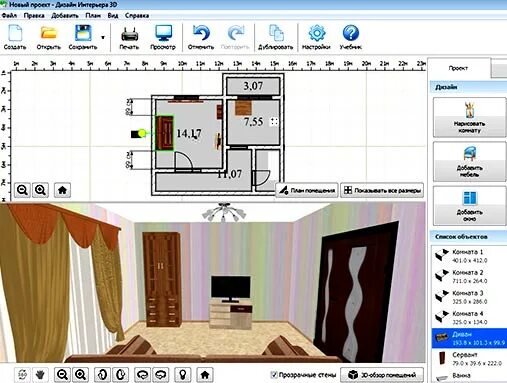Select Комната 2 in object list
The width and height of the screenshot is (507, 383).
469,277
